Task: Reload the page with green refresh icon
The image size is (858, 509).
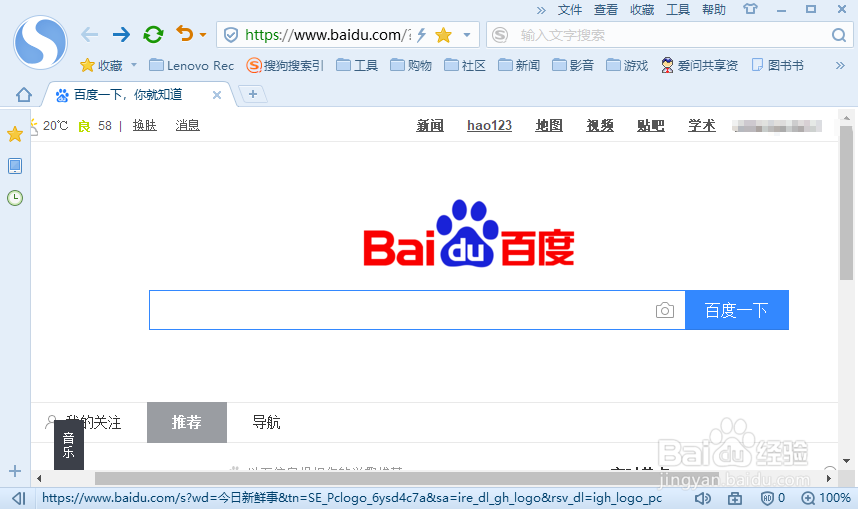Action: [153, 35]
